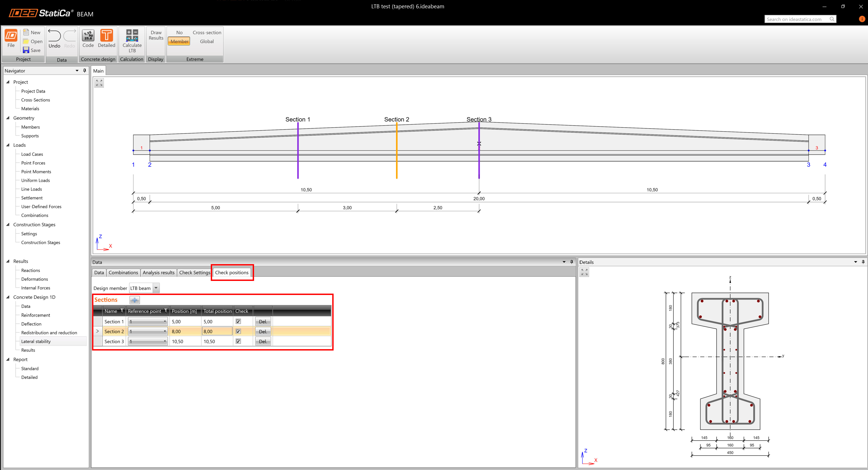Select the Cross-section extreme option
868x470 pixels.
207,33
